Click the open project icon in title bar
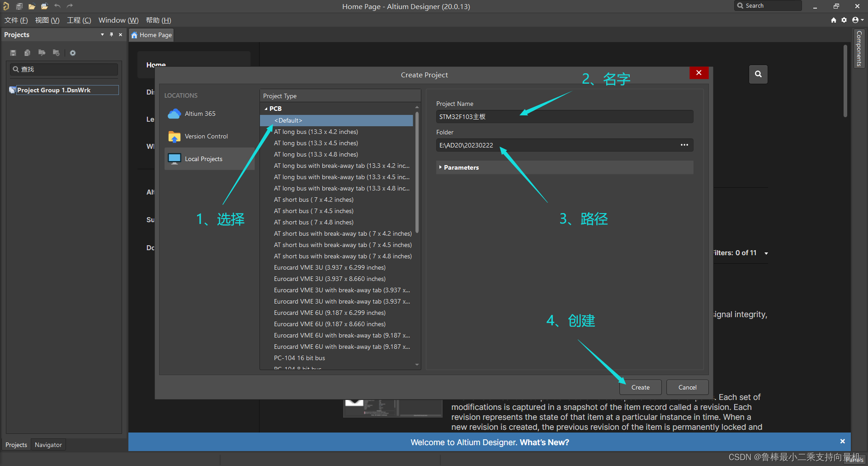868x466 pixels. click(44, 6)
